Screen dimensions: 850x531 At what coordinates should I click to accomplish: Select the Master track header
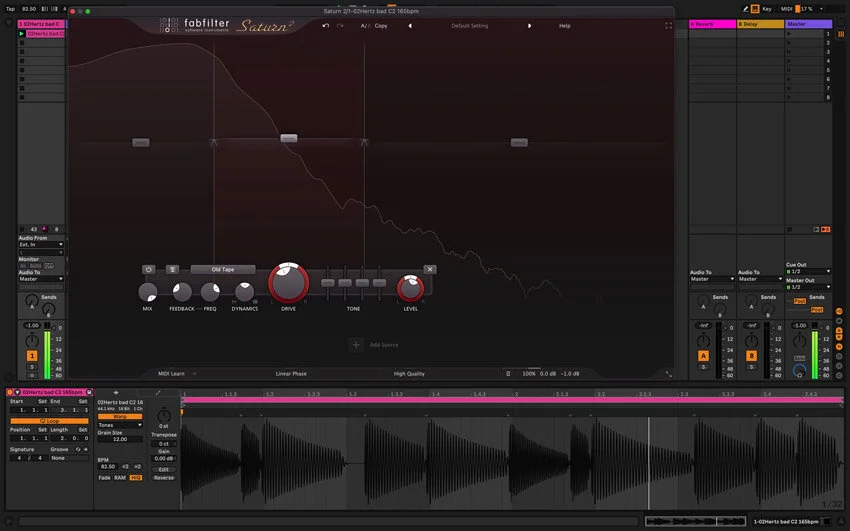(808, 24)
